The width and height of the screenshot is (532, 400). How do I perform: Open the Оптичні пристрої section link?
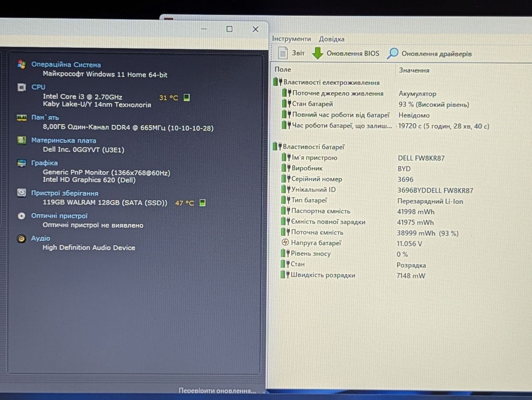tap(59, 216)
